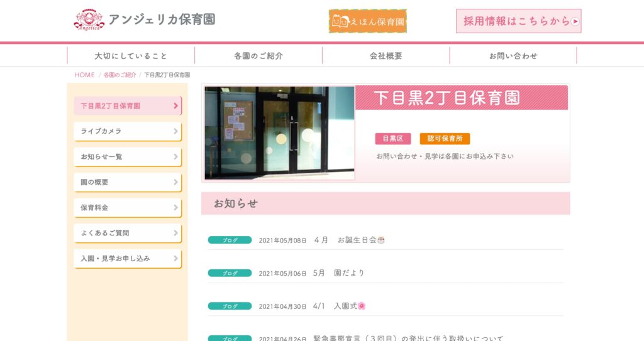Select the ブログ tag for 5月 園だより
The height and width of the screenshot is (341, 644).
230,273
